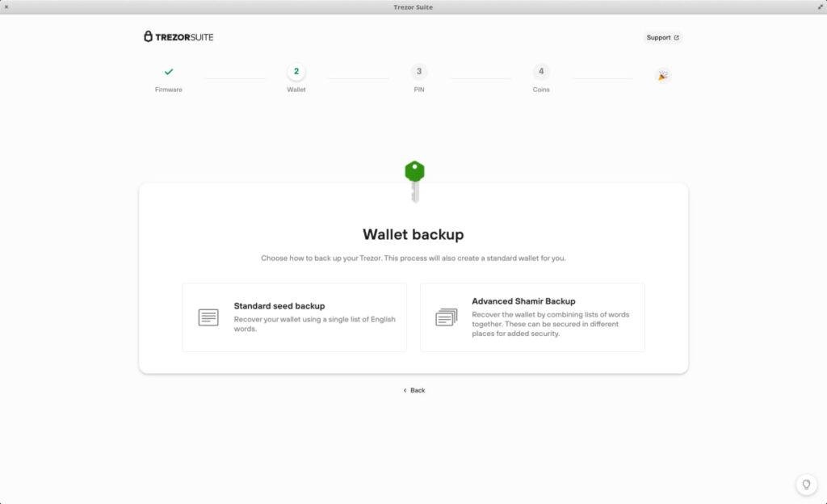827x504 pixels.
Task: Go Back to the previous step
Action: pos(414,391)
